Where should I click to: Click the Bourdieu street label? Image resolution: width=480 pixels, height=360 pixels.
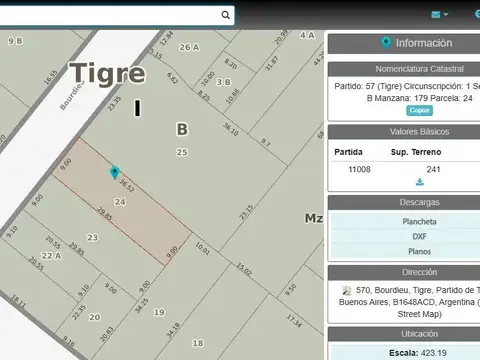pos(72,96)
